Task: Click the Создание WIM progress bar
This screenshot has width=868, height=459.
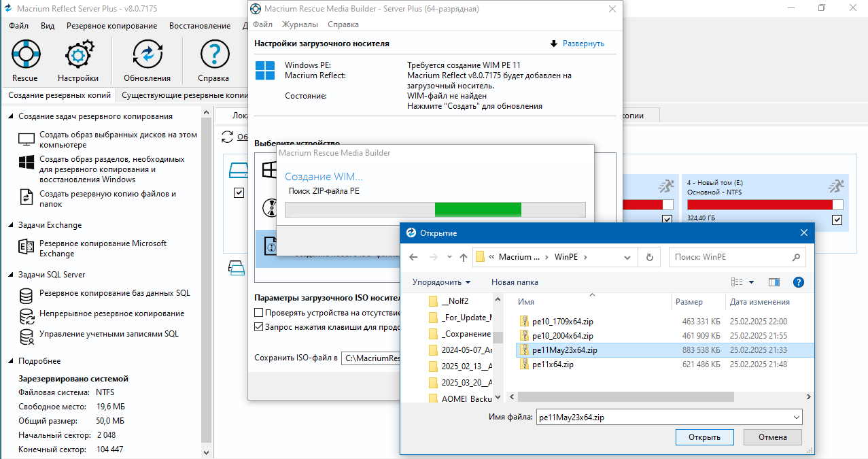Action: pyautogui.click(x=435, y=209)
